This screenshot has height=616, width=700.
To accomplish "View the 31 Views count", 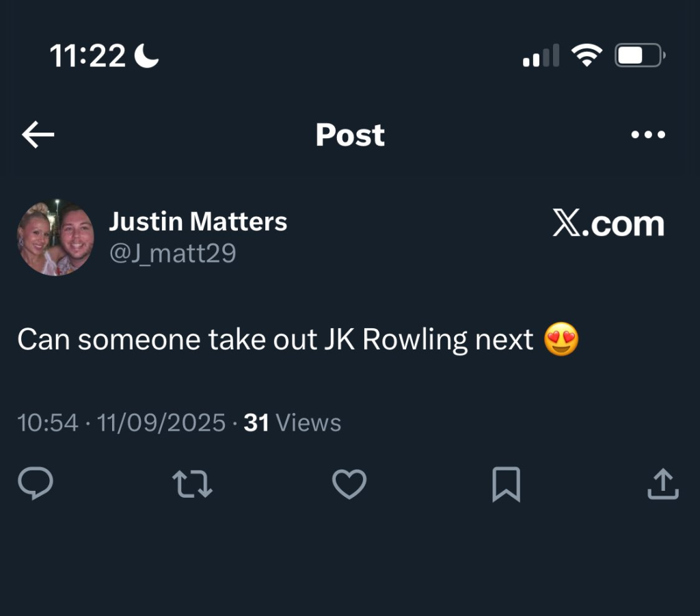I will [293, 423].
